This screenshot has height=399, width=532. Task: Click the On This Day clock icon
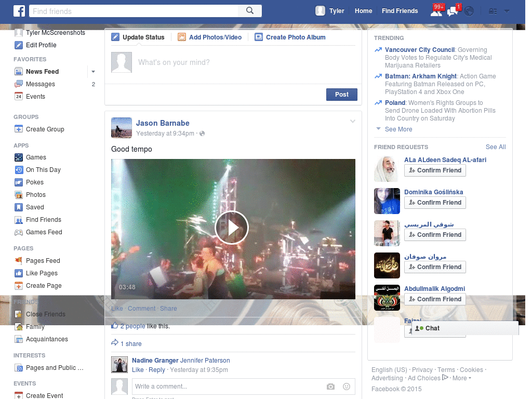(x=19, y=170)
